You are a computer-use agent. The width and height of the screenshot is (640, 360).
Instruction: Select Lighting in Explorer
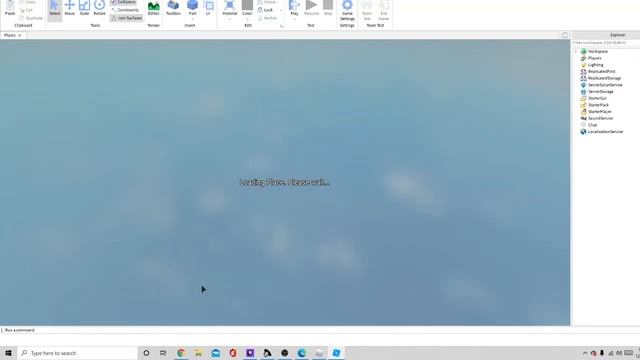pyautogui.click(x=595, y=65)
